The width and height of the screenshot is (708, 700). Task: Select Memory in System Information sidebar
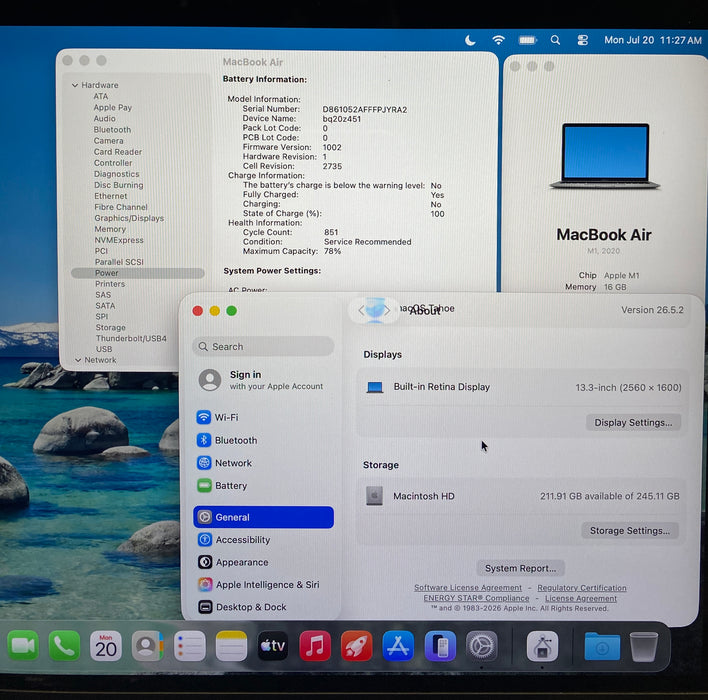(110, 229)
